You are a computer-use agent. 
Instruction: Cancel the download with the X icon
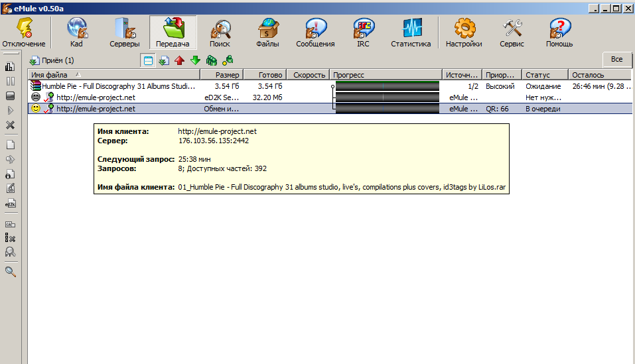[x=10, y=125]
